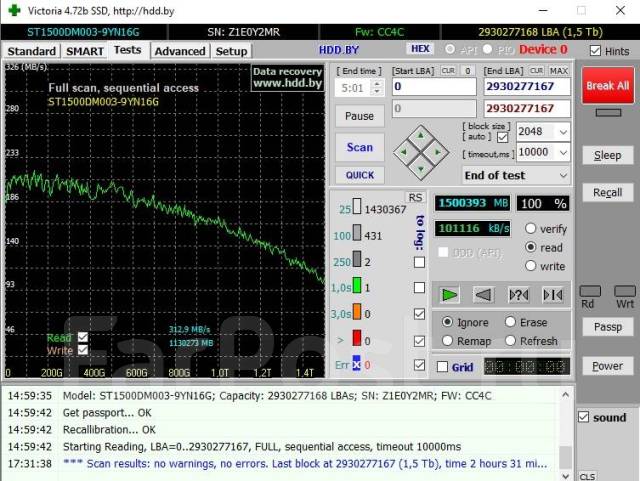Untick the Hints checkbox
The image size is (640, 481).
(596, 50)
